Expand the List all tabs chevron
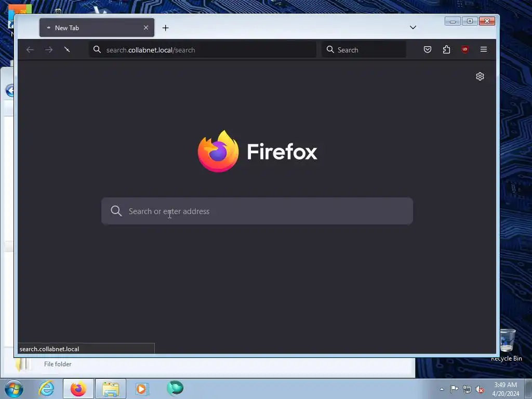 click(x=413, y=28)
